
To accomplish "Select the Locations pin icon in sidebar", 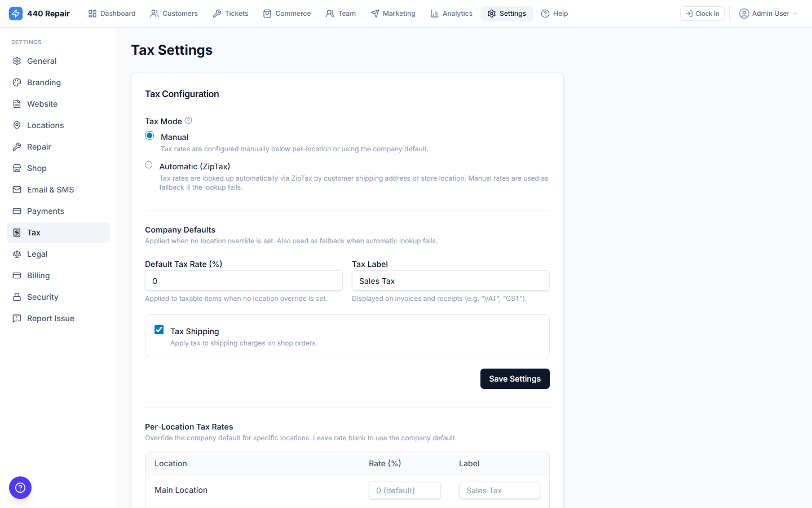I will 17,125.
